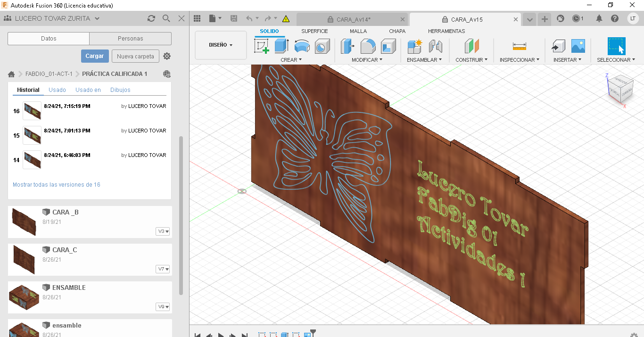Viewport: 644px width, 337px height.
Task: Open the Usado en tab
Action: (x=88, y=90)
